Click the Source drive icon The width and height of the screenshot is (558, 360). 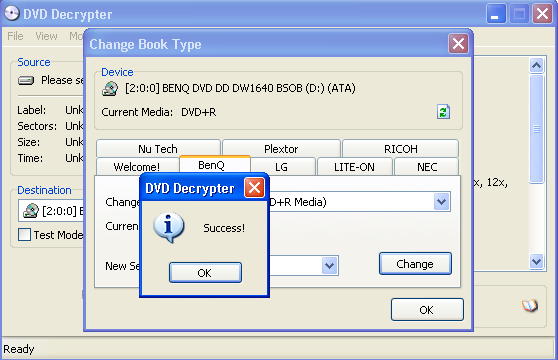pos(26,80)
